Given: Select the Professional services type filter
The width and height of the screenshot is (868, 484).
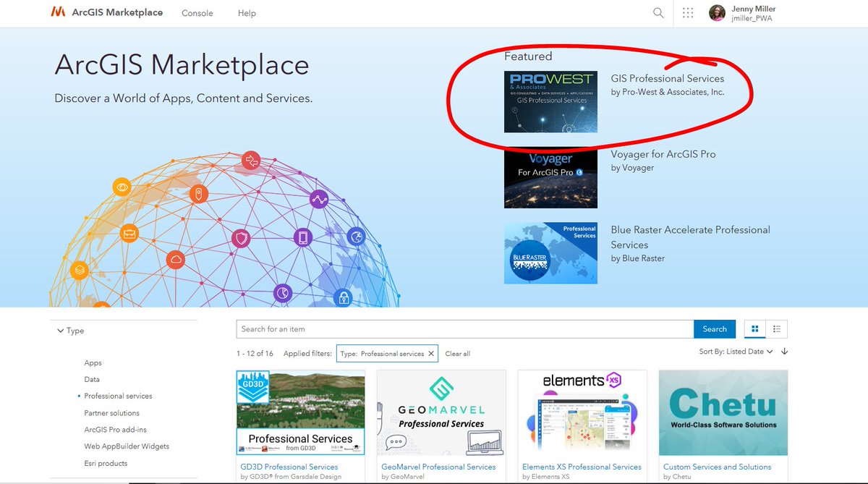Looking at the screenshot, I should [118, 396].
